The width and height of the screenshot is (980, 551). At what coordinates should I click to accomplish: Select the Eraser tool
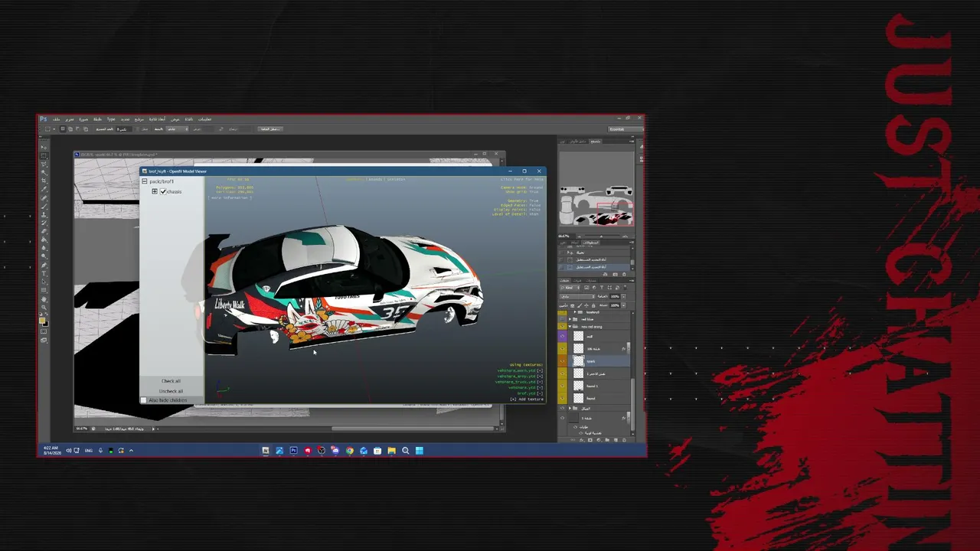[44, 232]
